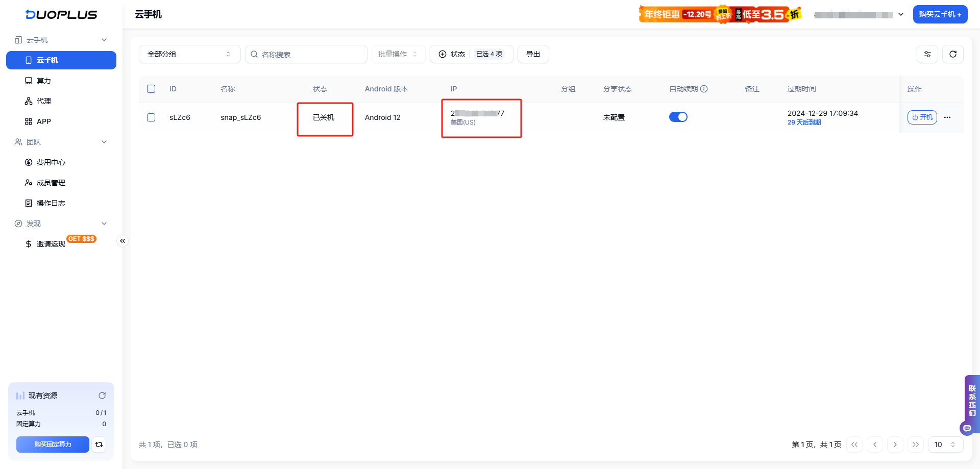Open 操作日志 from the sidebar menu

coord(51,203)
